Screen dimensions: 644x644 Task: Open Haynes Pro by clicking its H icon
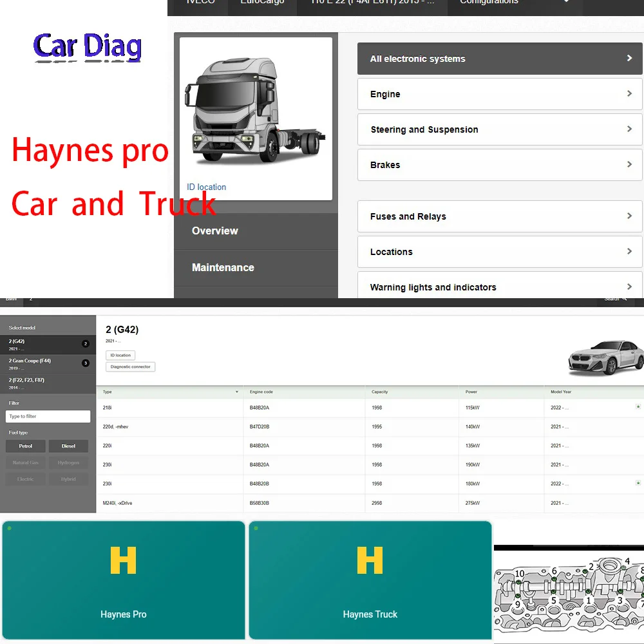[123, 561]
